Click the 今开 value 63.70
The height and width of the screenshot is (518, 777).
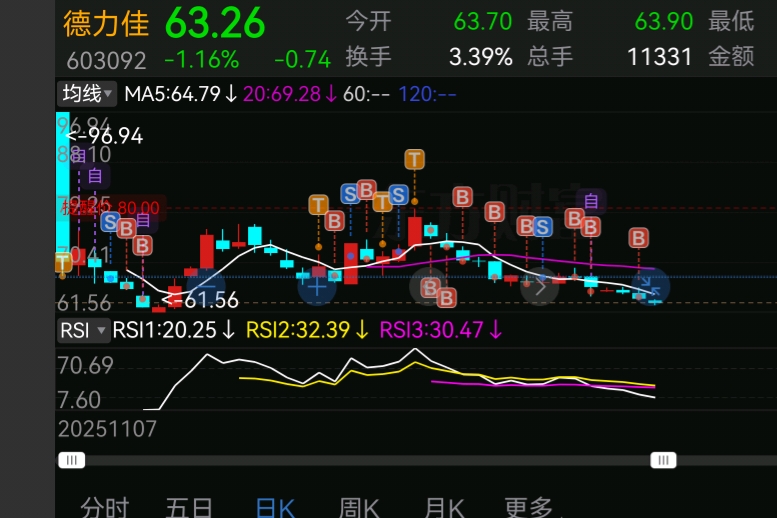[483, 22]
